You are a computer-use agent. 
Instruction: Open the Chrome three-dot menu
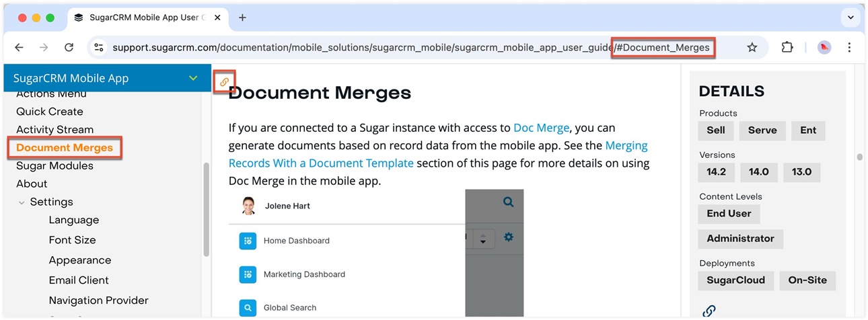tap(849, 48)
